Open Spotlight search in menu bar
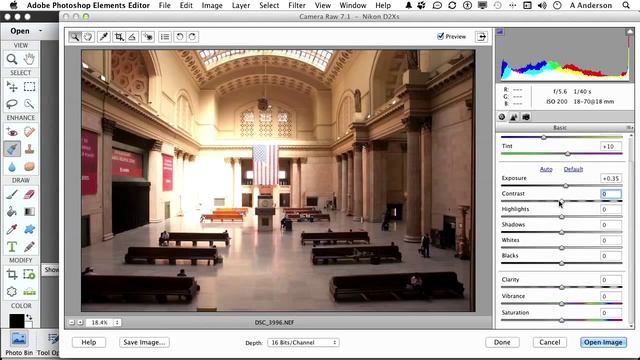 pyautogui.click(x=626, y=5)
